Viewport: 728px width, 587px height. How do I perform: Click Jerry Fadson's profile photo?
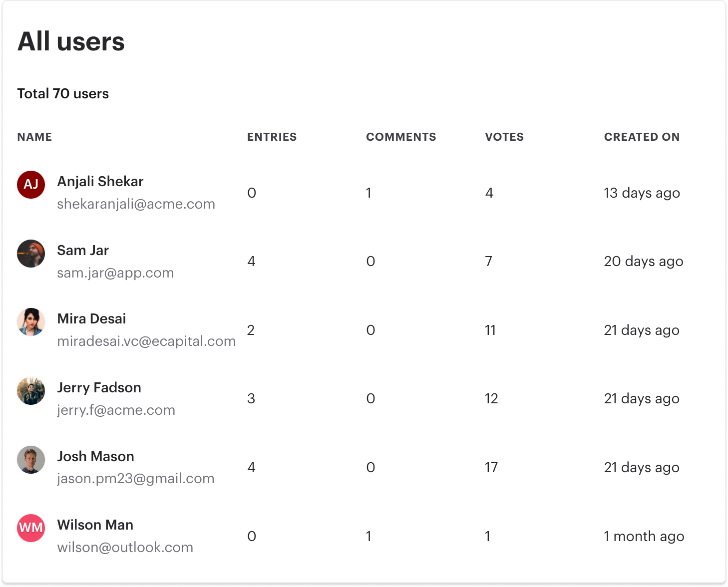pyautogui.click(x=31, y=391)
